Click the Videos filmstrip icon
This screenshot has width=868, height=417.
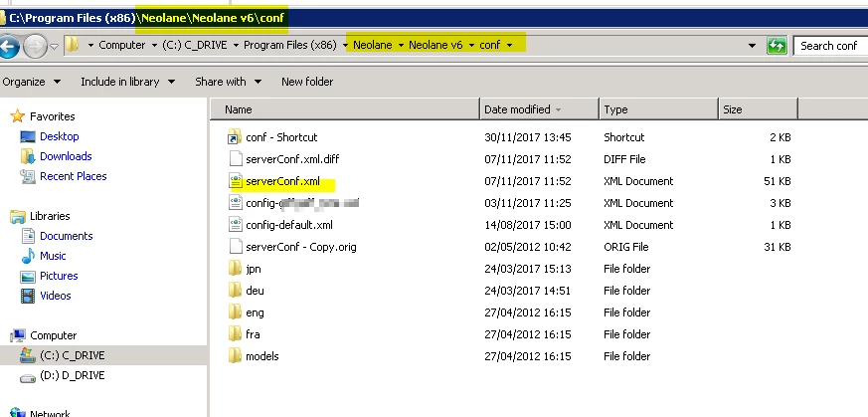click(x=28, y=296)
